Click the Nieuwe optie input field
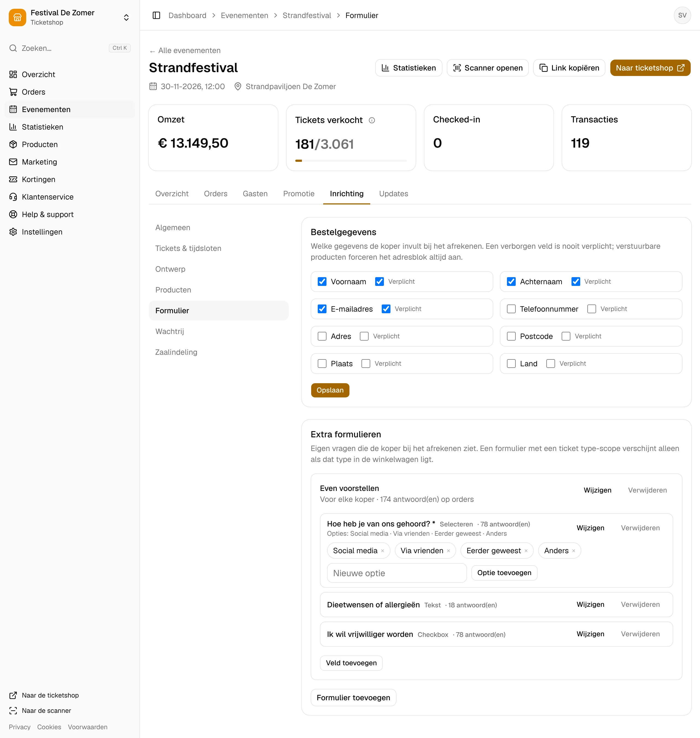Image resolution: width=700 pixels, height=738 pixels. point(397,573)
